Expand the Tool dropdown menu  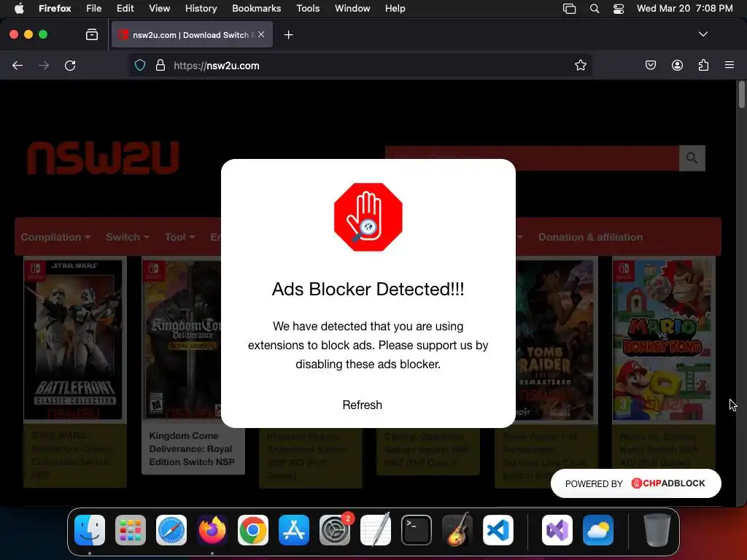coord(179,237)
